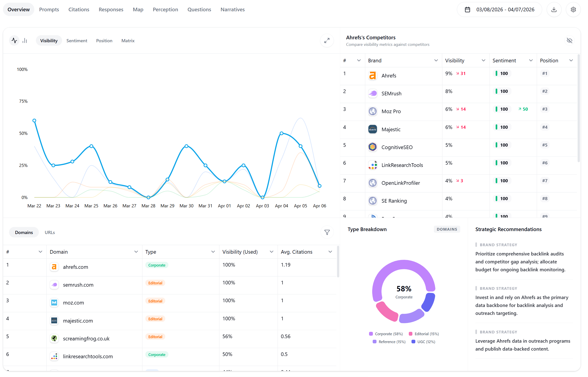This screenshot has width=588, height=377.
Task: Click the SEMrush brand logo icon
Action: 372,94
